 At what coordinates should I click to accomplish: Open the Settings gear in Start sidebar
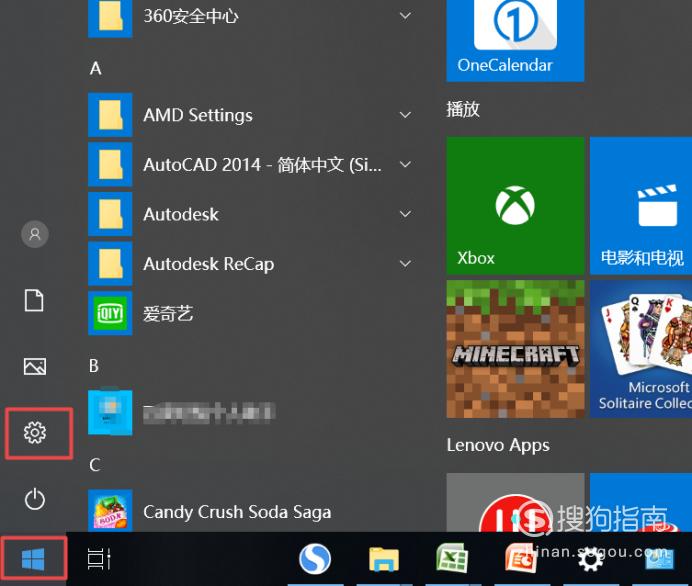(35, 432)
